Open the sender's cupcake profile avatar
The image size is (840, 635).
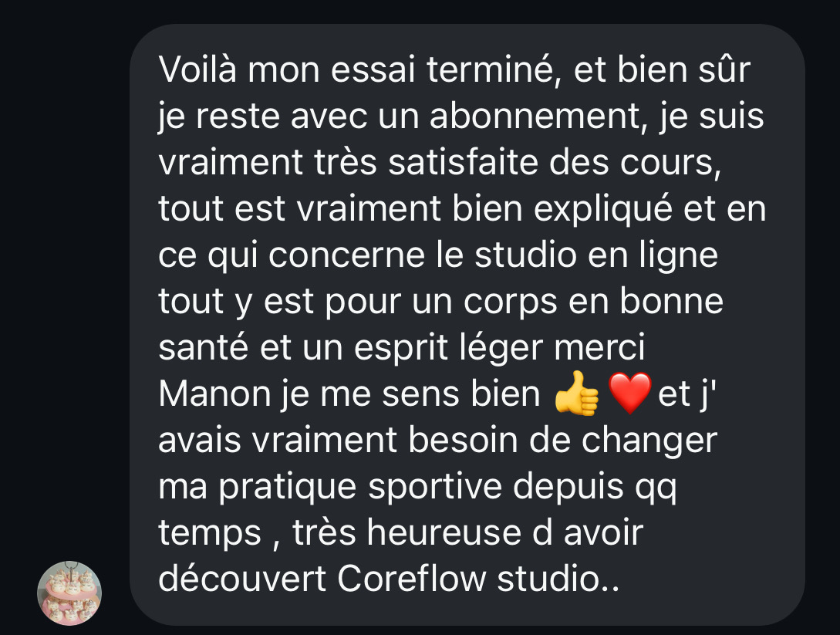pyautogui.click(x=69, y=593)
